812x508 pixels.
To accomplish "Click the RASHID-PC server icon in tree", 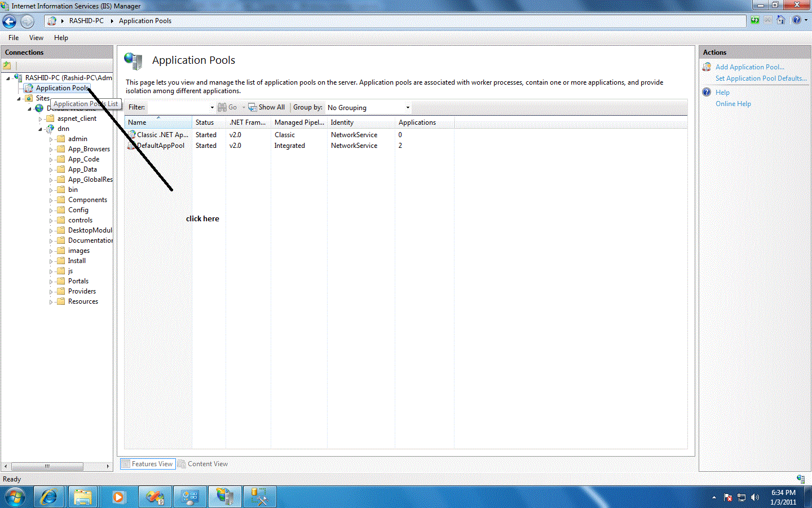I will click(x=18, y=78).
